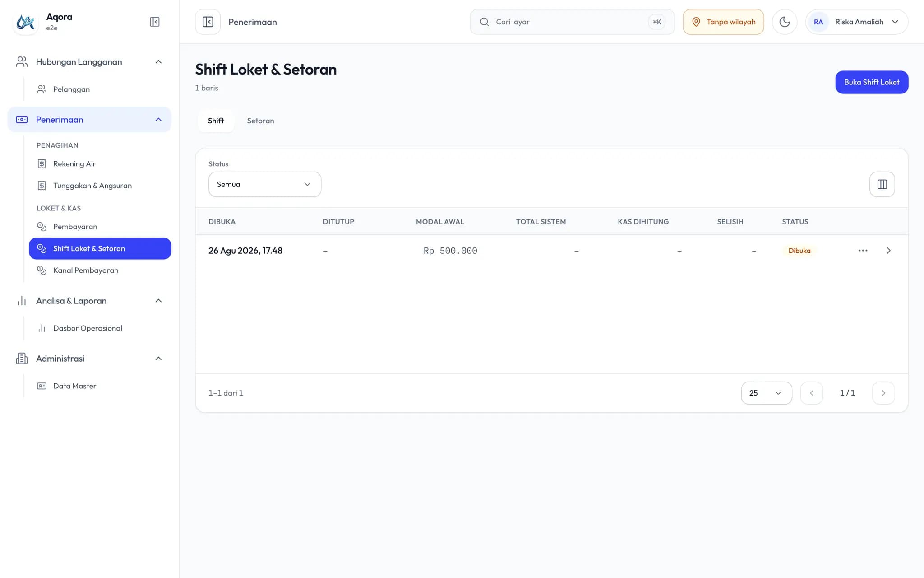Click the TOTAL SISTEM column header

click(541, 222)
